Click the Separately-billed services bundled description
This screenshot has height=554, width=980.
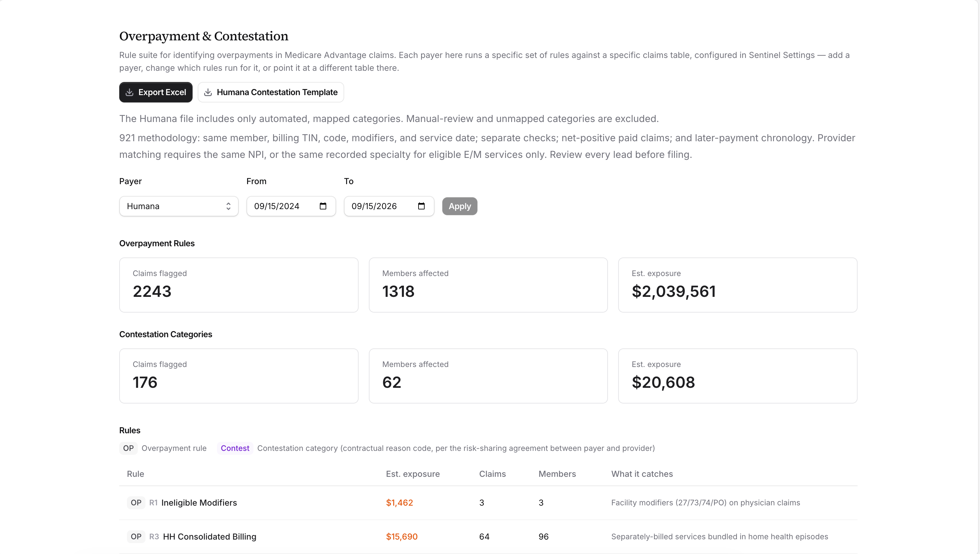[719, 536]
